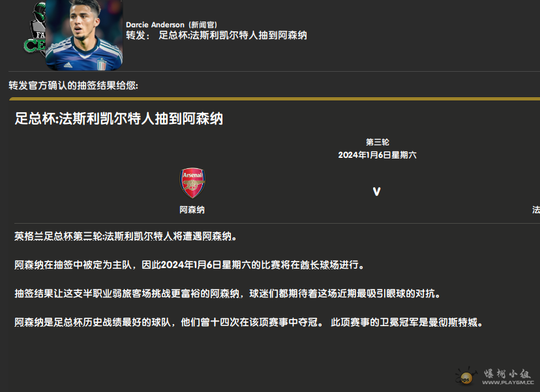Click 阿森纳 at the start of the last paragraph

30,322
